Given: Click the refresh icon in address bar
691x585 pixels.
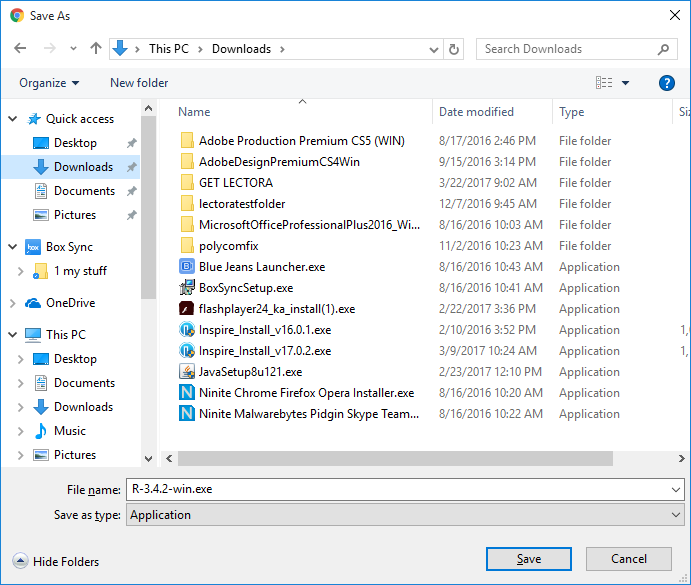Looking at the screenshot, I should 455,49.
